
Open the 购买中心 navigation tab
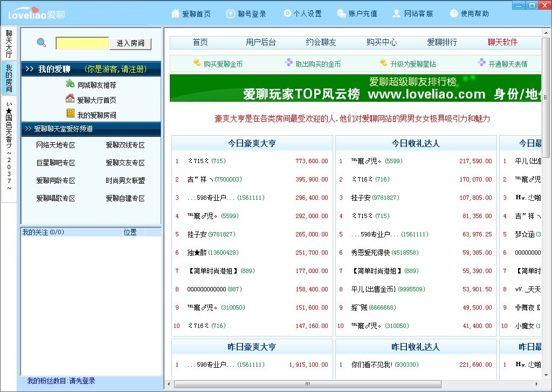click(382, 43)
